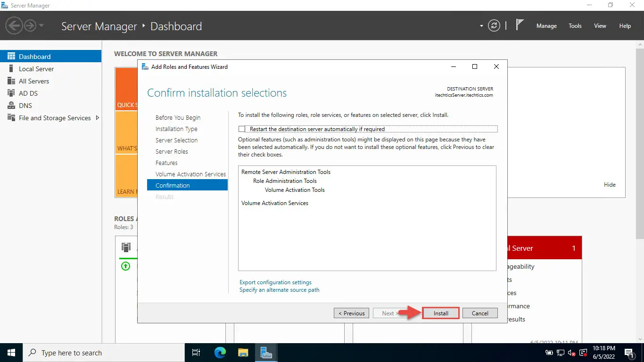Click the WELCOME TO SERVER MANAGER heading
Screen dimensions: 644x362
click(x=166, y=54)
